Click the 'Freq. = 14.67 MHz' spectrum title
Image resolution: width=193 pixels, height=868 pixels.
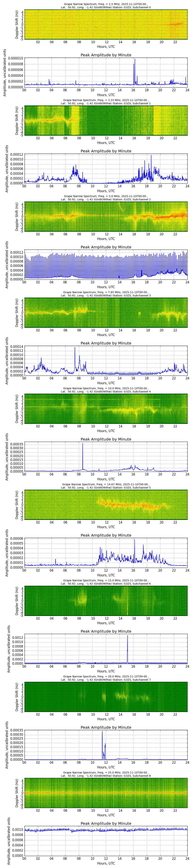(106, 484)
